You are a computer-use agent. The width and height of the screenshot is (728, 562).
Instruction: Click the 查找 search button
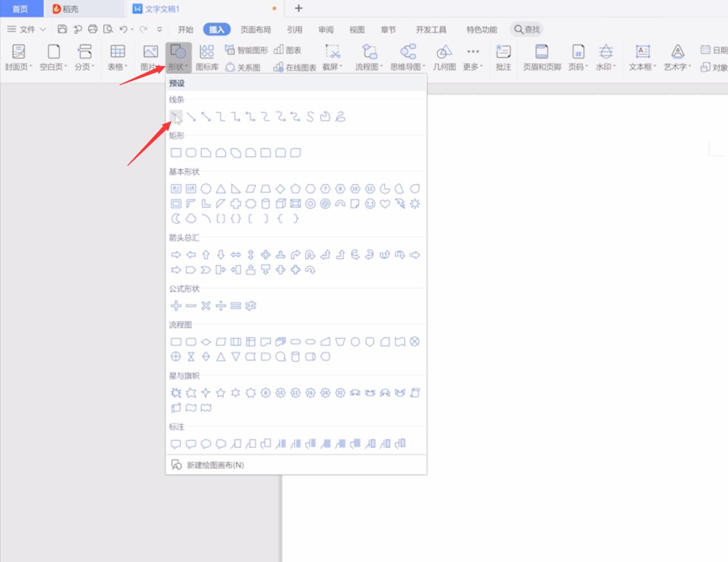[527, 29]
